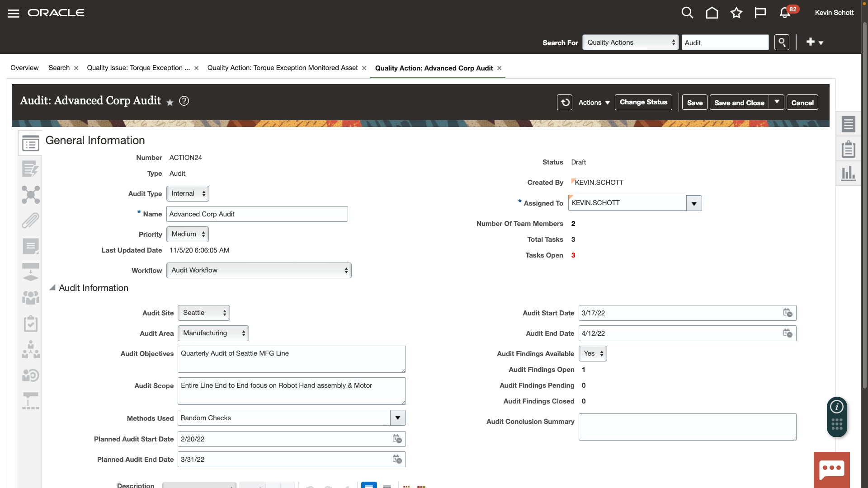868x488 pixels.
Task: Open the Save and Close dropdown arrow
Action: [777, 102]
